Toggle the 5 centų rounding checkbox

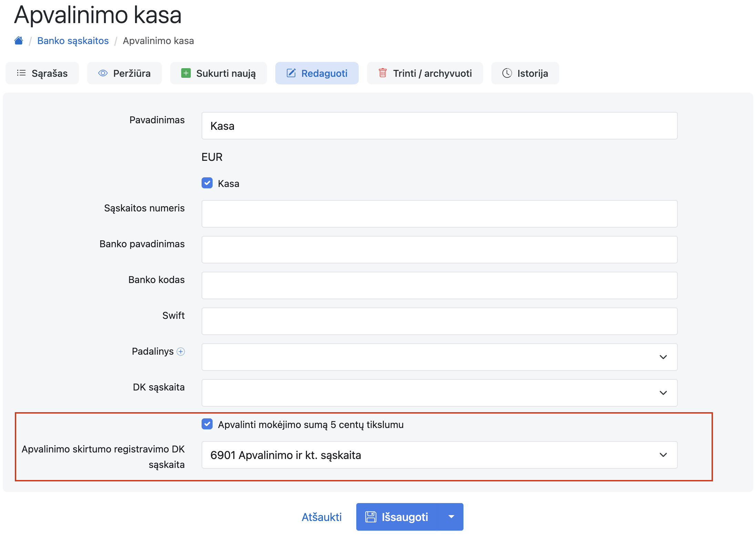207,424
